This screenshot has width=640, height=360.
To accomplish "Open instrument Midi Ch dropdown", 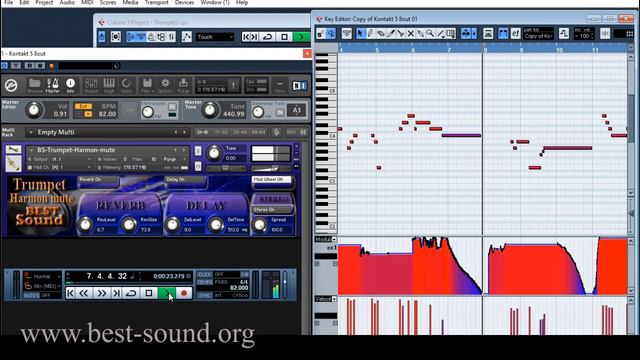I will point(61,168).
